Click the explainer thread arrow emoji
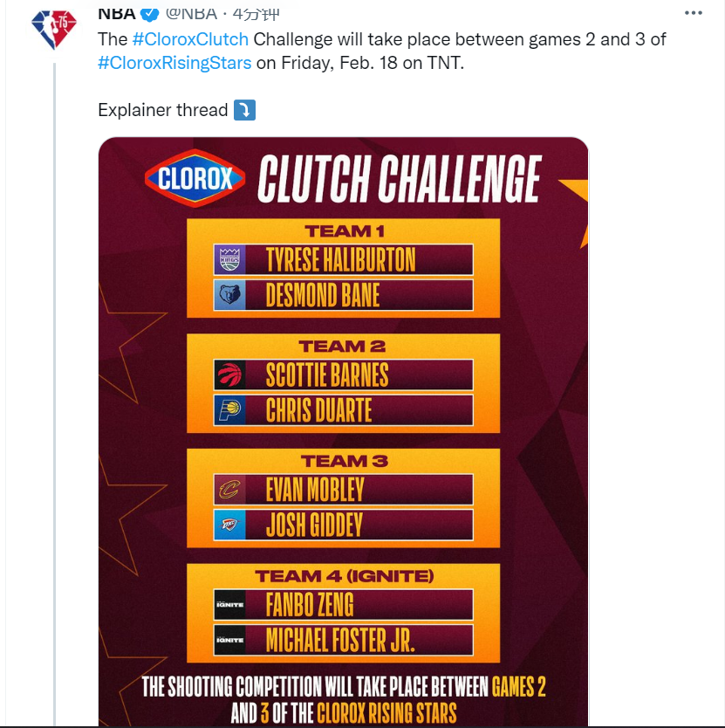This screenshot has width=725, height=728. click(x=244, y=110)
